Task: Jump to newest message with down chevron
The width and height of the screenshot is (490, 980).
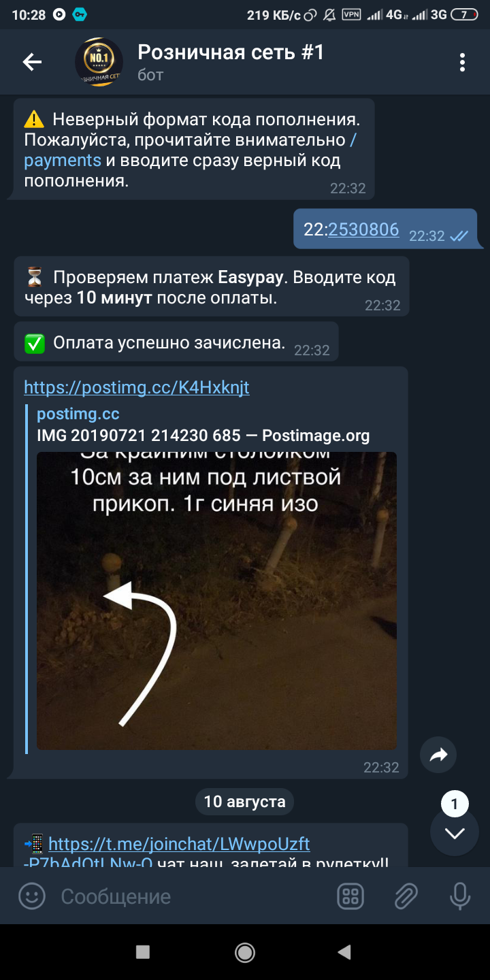Action: (455, 834)
